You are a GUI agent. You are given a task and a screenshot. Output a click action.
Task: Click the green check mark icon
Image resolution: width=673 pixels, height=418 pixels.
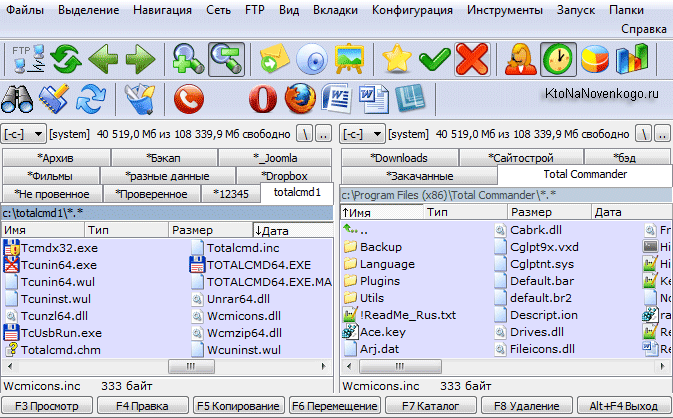coord(434,59)
